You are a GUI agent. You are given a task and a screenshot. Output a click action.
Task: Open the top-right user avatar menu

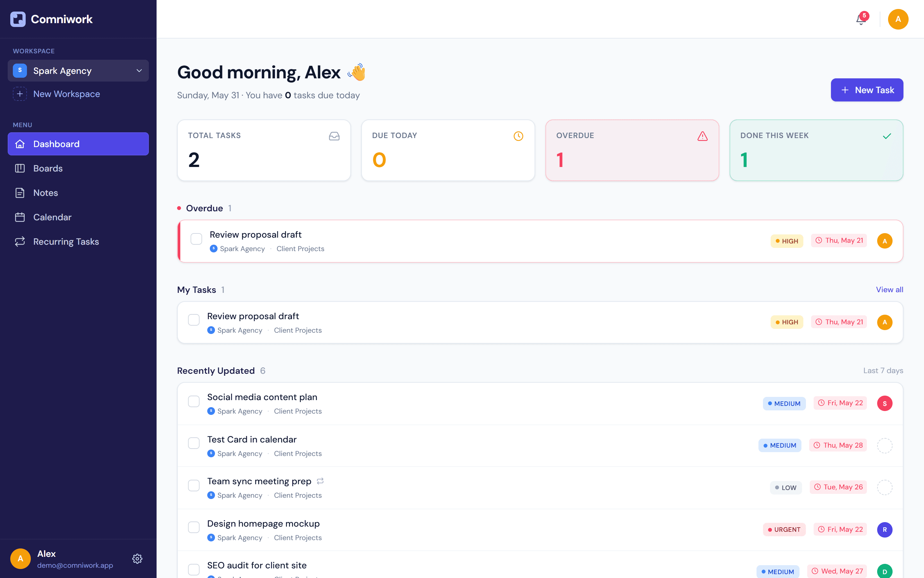(898, 19)
